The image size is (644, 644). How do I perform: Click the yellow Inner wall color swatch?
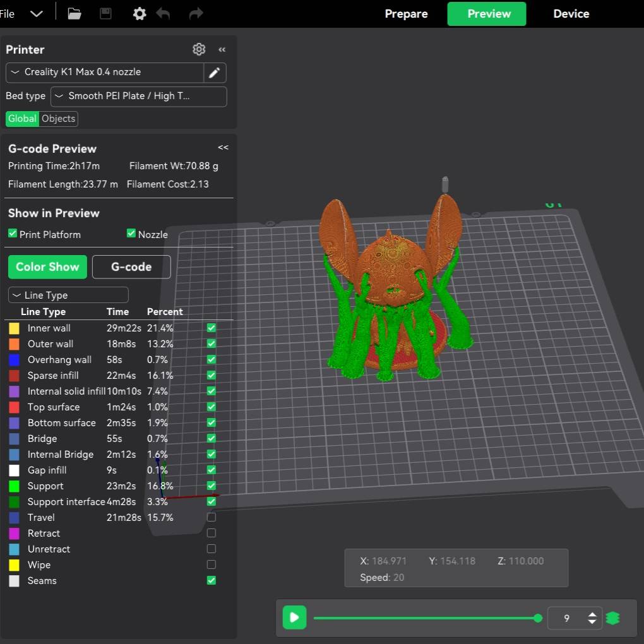(14, 328)
